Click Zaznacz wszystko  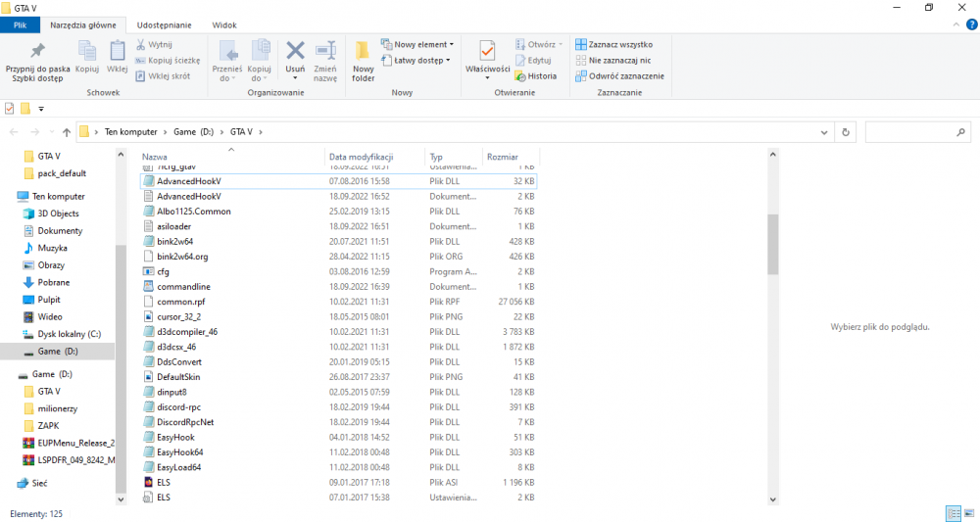coord(613,44)
